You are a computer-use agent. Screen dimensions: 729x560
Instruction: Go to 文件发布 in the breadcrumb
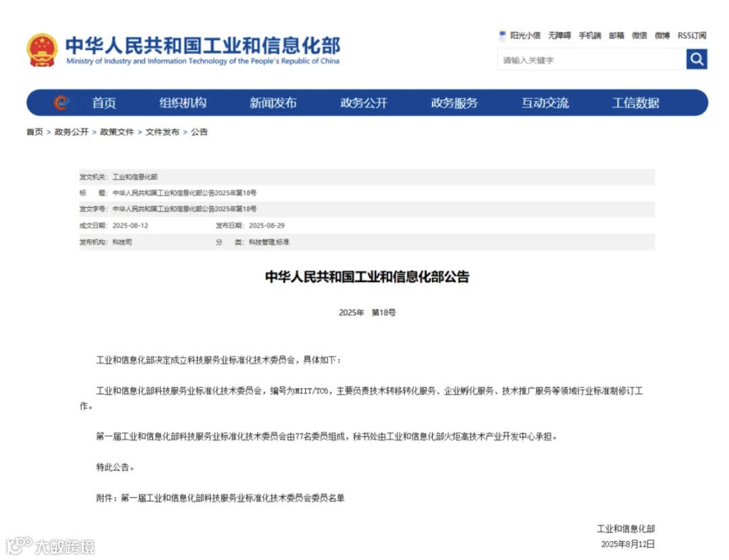tap(162, 132)
